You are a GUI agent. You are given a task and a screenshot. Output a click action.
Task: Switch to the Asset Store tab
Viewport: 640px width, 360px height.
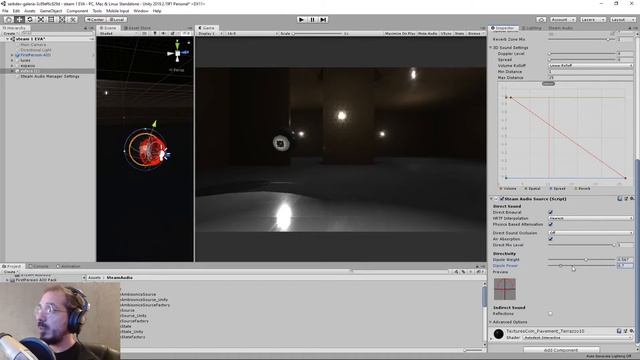(138, 28)
